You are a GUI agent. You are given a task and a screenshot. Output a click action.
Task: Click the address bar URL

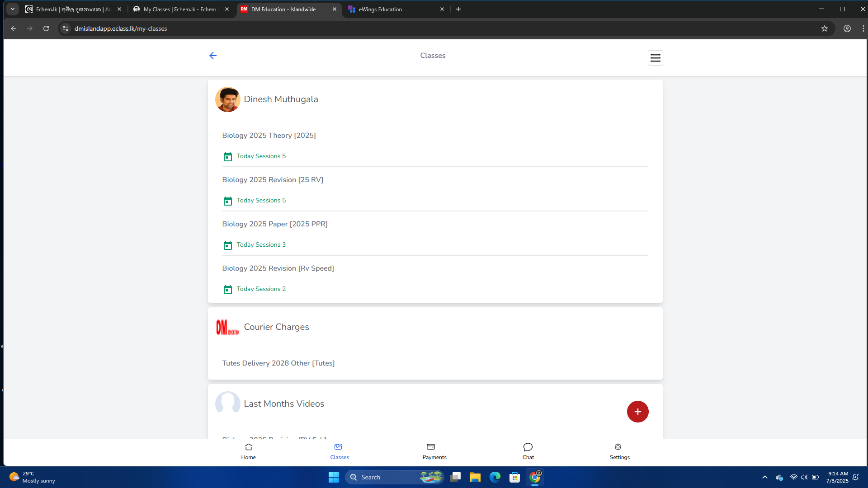point(121,28)
